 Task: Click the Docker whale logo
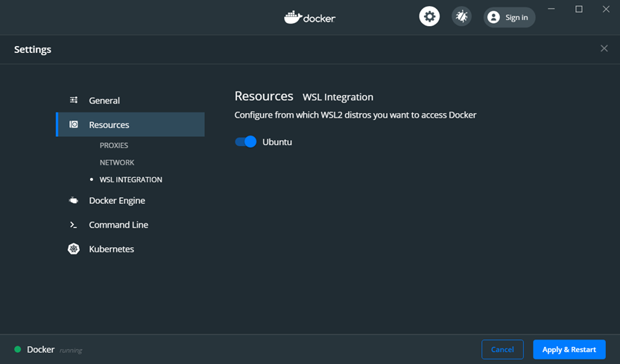[x=293, y=17]
